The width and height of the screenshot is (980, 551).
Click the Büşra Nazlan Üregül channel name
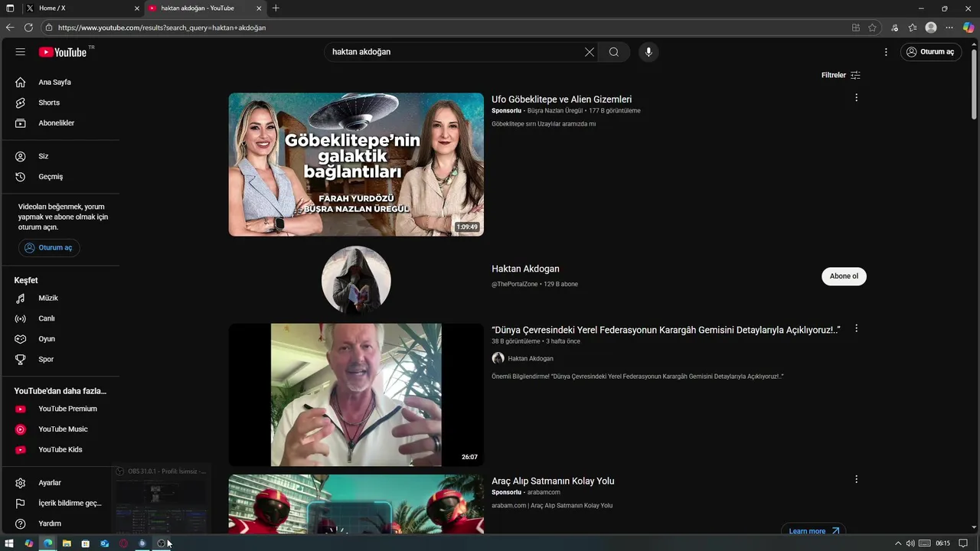click(x=555, y=111)
